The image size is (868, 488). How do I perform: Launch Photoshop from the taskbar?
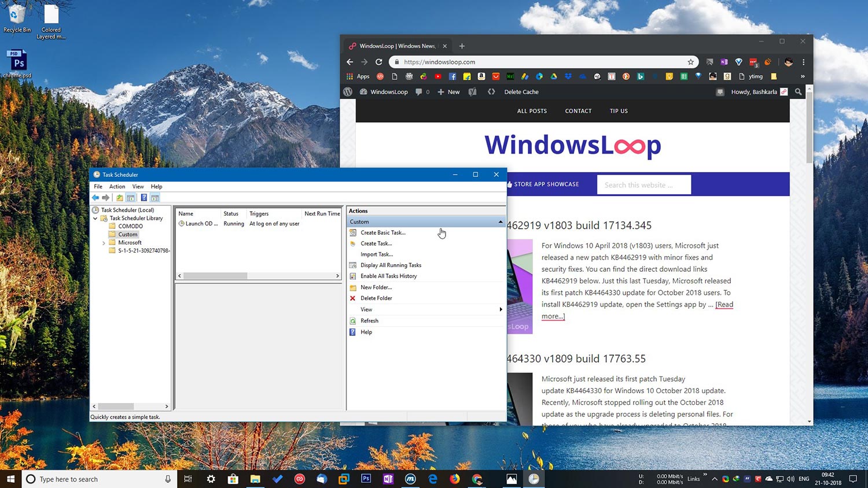366,479
